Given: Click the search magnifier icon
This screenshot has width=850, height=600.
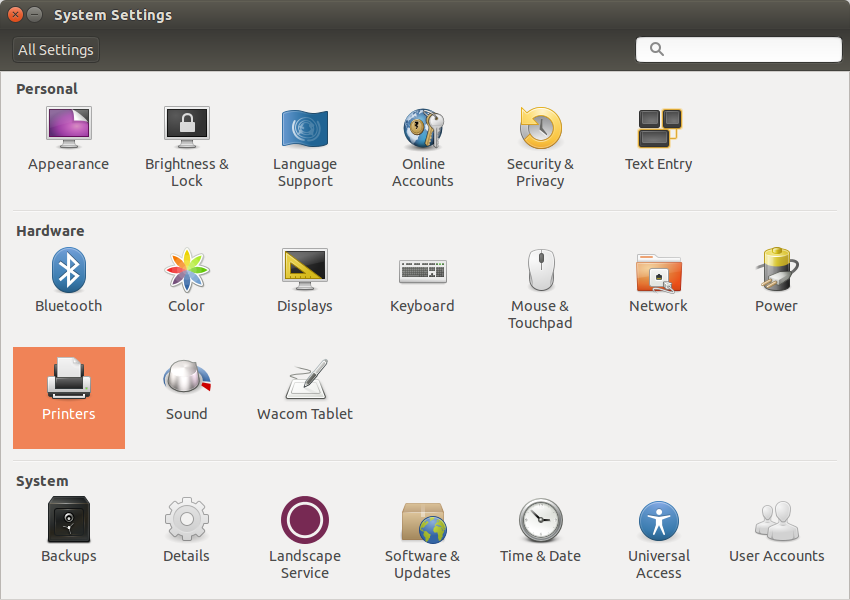Looking at the screenshot, I should tap(656, 49).
